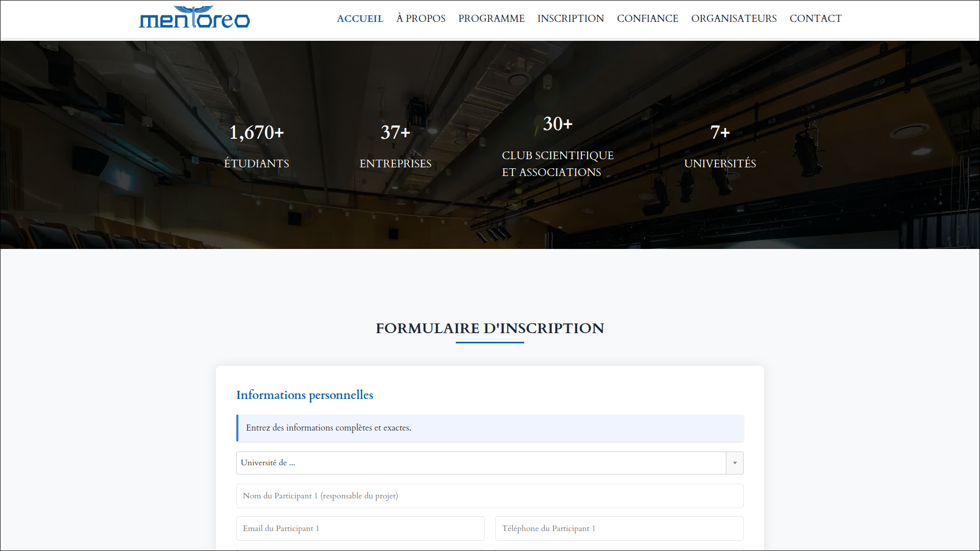The height and width of the screenshot is (551, 980).
Task: Open the Programme nav link
Action: (x=491, y=19)
